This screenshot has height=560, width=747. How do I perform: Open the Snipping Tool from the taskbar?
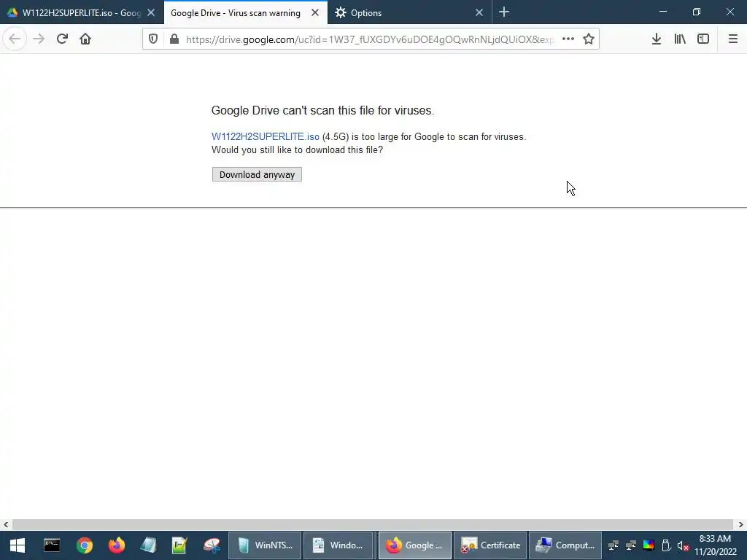(x=212, y=545)
